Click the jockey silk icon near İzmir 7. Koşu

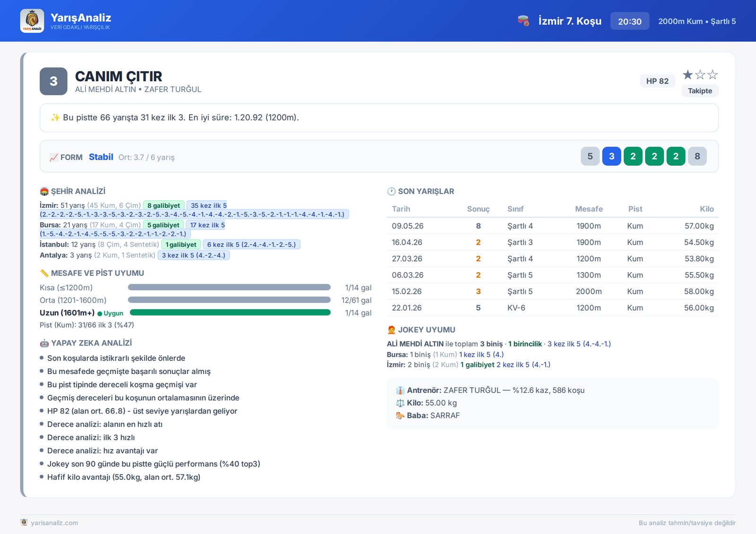(523, 21)
